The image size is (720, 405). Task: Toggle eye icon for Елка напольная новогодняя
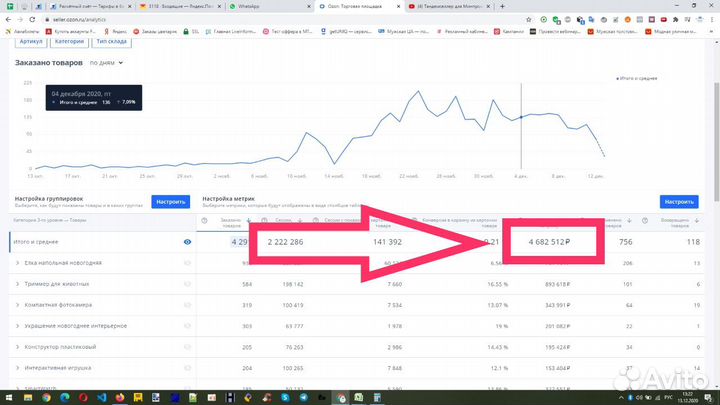(x=187, y=263)
